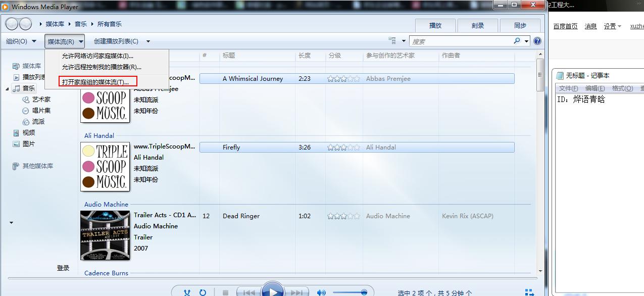Screen dimensions: 644x296
Task: Open the media library icon in sidebar
Action: pyautogui.click(x=16, y=66)
